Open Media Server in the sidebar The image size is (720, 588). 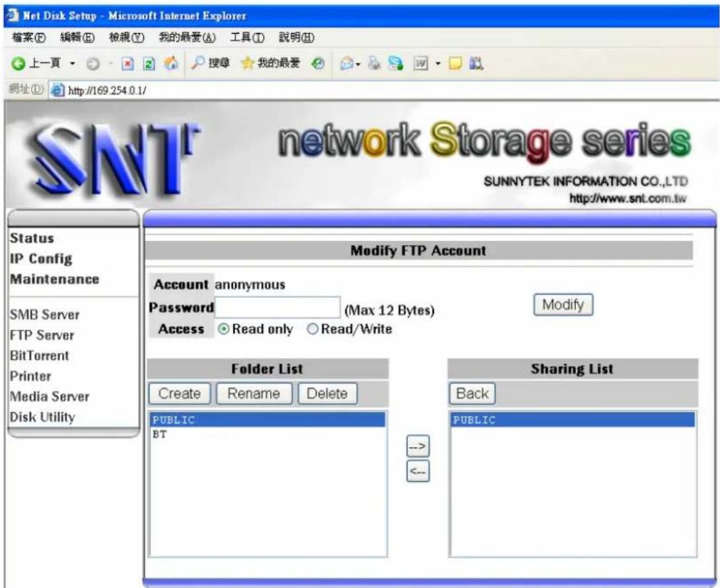click(x=50, y=396)
